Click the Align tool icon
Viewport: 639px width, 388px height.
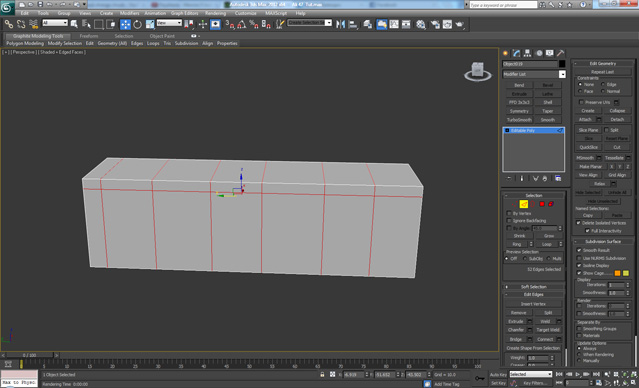(x=353, y=24)
